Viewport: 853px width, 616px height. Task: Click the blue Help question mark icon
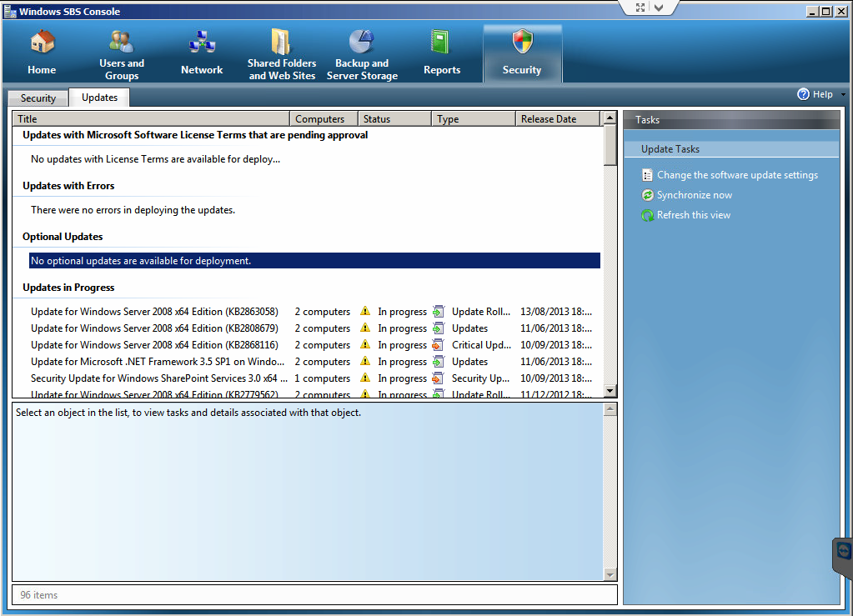pos(803,94)
